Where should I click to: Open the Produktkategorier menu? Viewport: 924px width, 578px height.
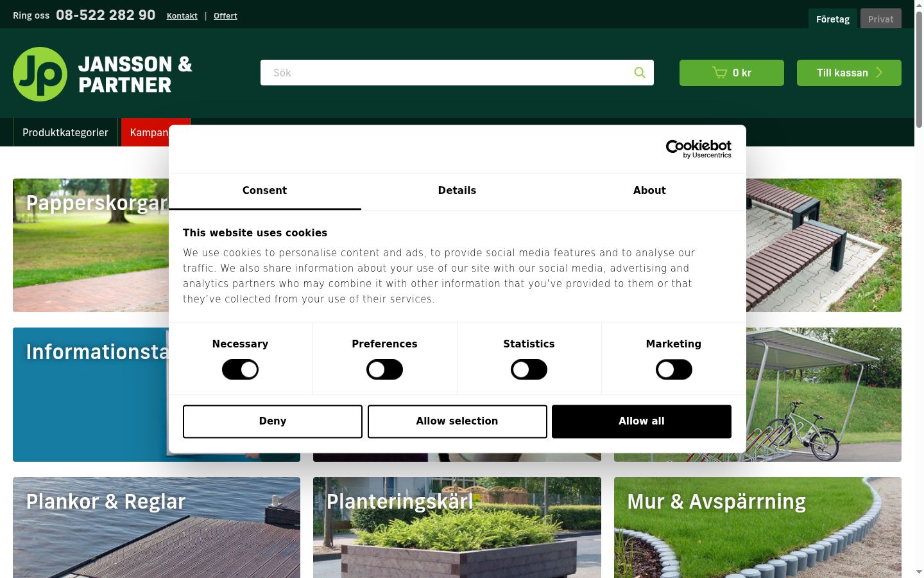[65, 132]
